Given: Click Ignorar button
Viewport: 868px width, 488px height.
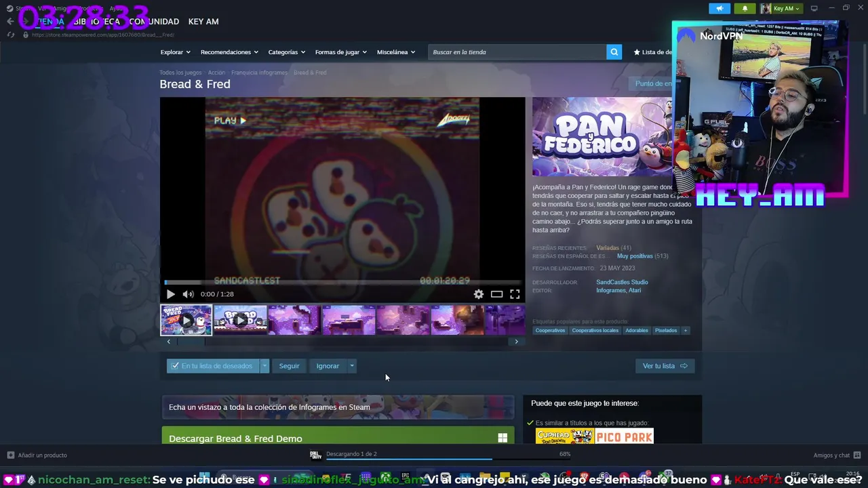Looking at the screenshot, I should [328, 366].
